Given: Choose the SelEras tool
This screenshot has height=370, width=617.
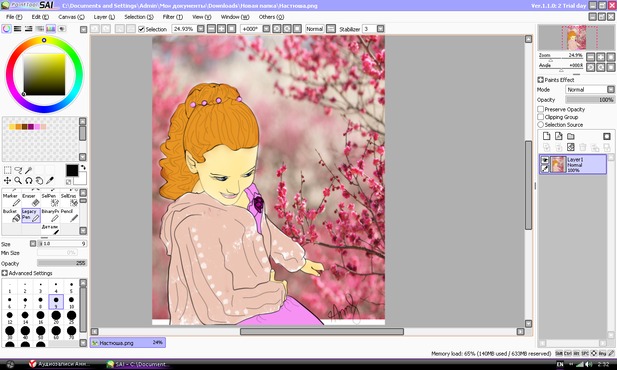Looking at the screenshot, I should click(69, 200).
